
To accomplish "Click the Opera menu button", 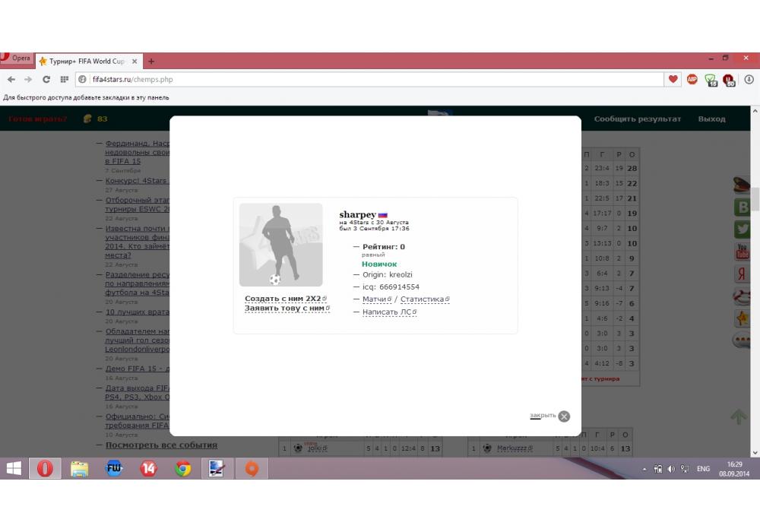I will pos(17,59).
